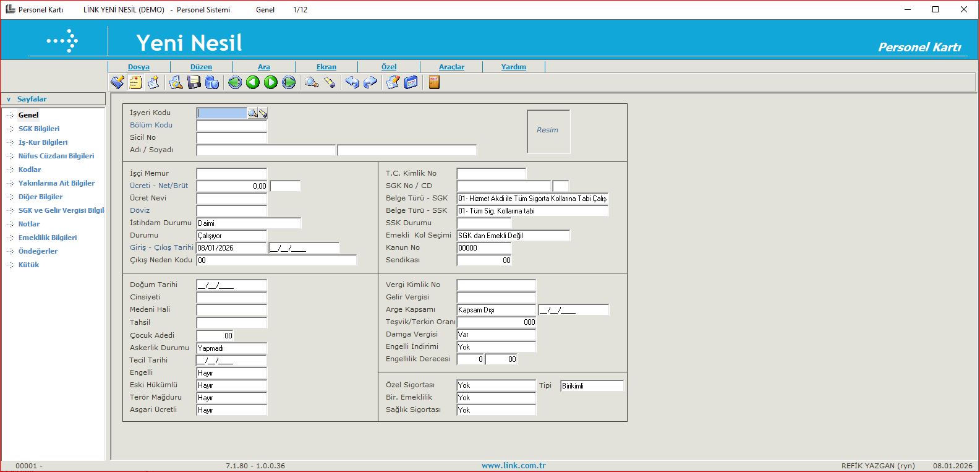The height and width of the screenshot is (472, 980).
Task: Click the exit door icon in toolbar
Action: point(434,82)
